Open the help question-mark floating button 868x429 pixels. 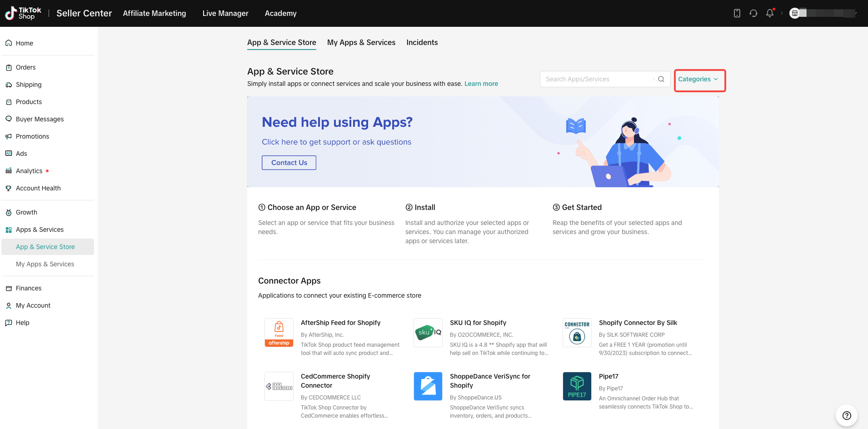pyautogui.click(x=846, y=415)
